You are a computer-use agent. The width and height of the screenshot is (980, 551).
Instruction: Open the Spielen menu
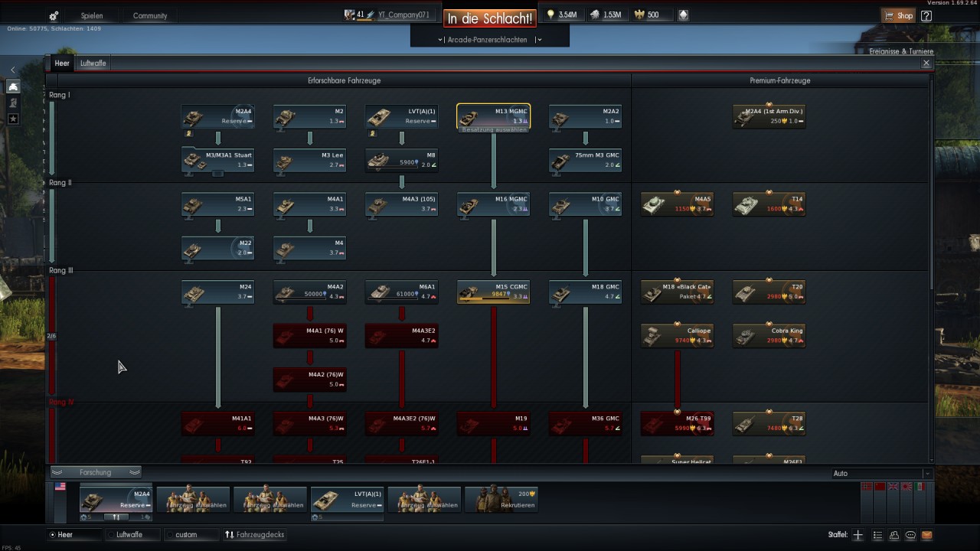(92, 15)
